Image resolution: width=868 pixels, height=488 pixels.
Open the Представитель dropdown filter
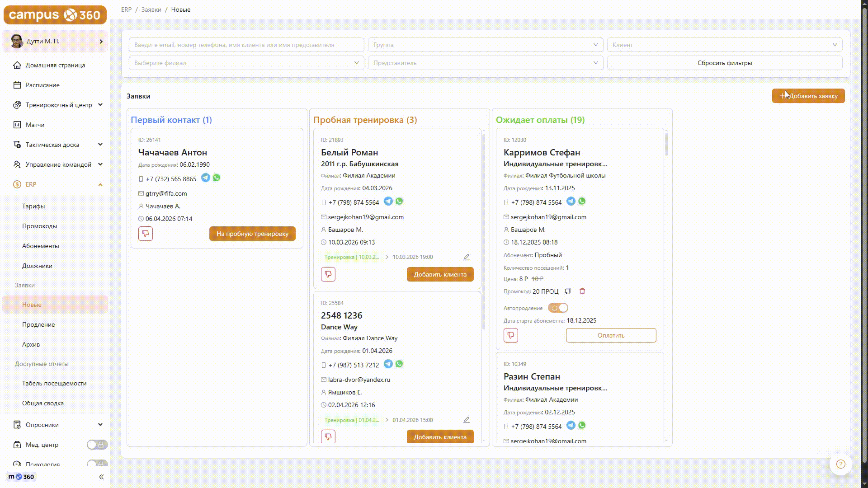click(x=486, y=63)
